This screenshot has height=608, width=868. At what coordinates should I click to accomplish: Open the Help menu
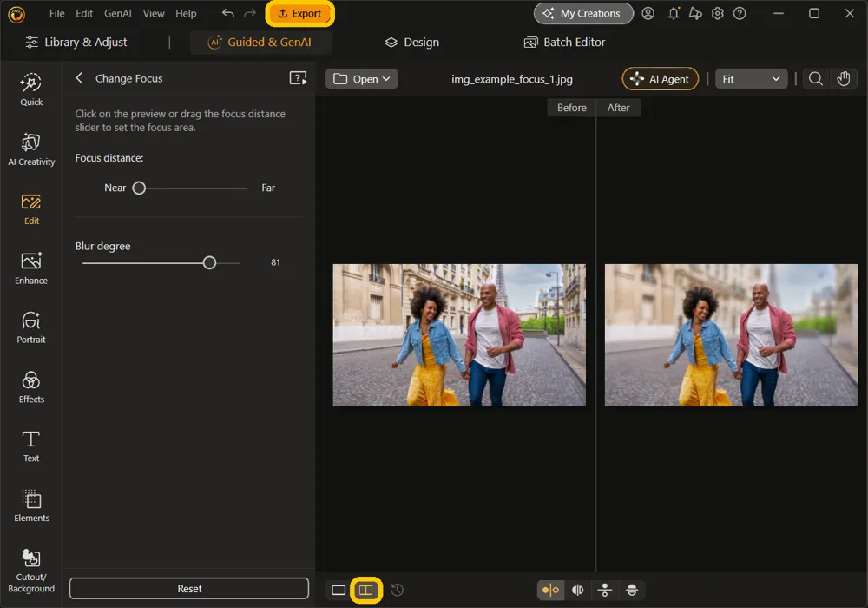[x=186, y=13]
